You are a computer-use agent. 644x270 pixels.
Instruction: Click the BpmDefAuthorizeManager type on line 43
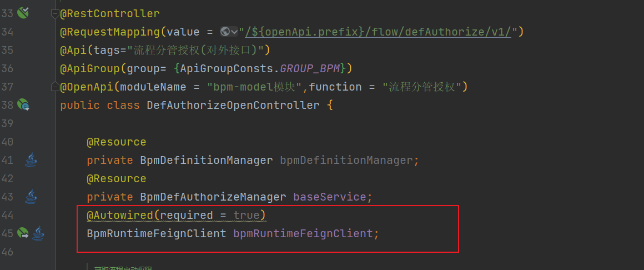(213, 197)
